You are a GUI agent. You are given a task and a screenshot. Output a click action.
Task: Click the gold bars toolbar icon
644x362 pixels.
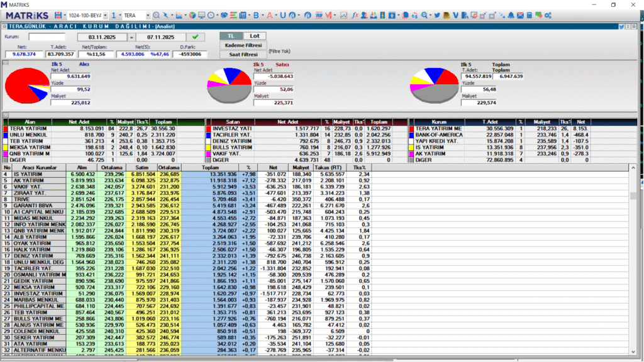point(447,15)
